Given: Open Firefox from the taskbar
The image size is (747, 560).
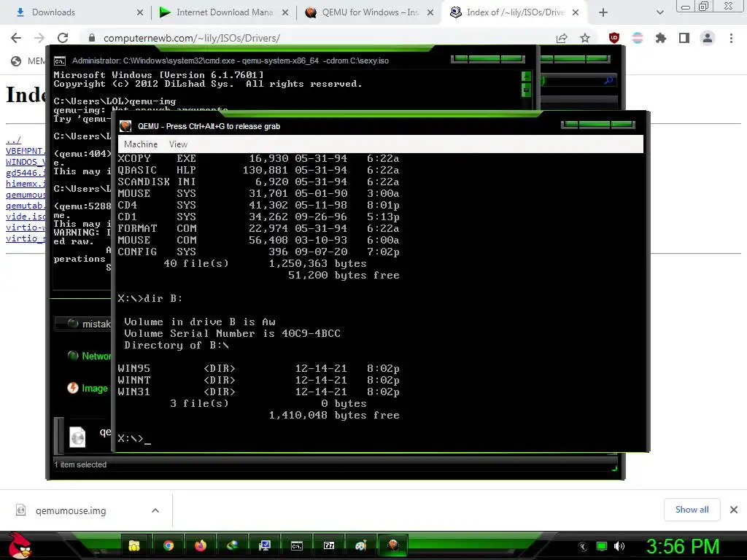Looking at the screenshot, I should tap(201, 545).
